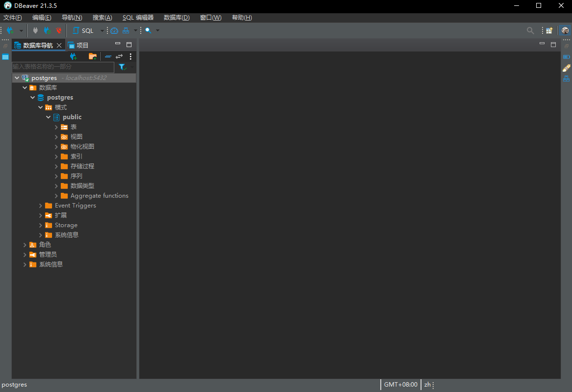Expand the Storage node

click(x=41, y=225)
